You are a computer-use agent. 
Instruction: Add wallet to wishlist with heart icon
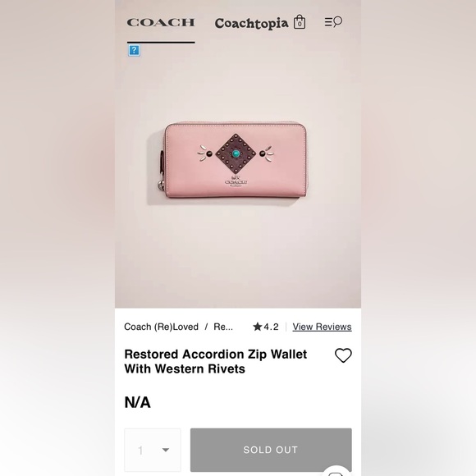[343, 355]
